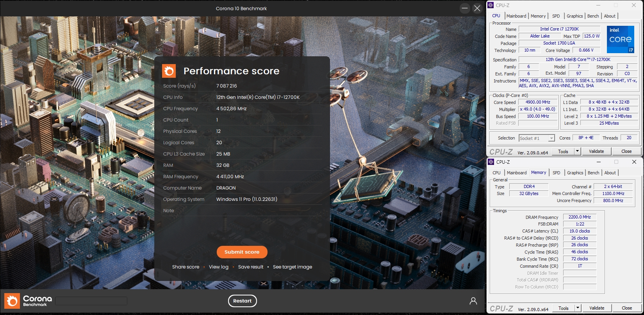
Task: Expand the Tools dropdown arrow in lower CPU-Z
Action: [x=578, y=308]
